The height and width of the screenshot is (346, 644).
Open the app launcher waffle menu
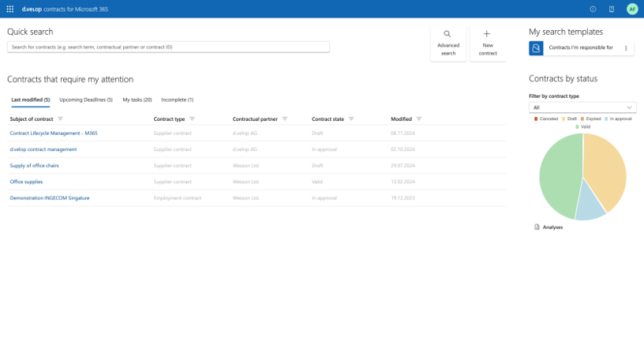(9, 9)
